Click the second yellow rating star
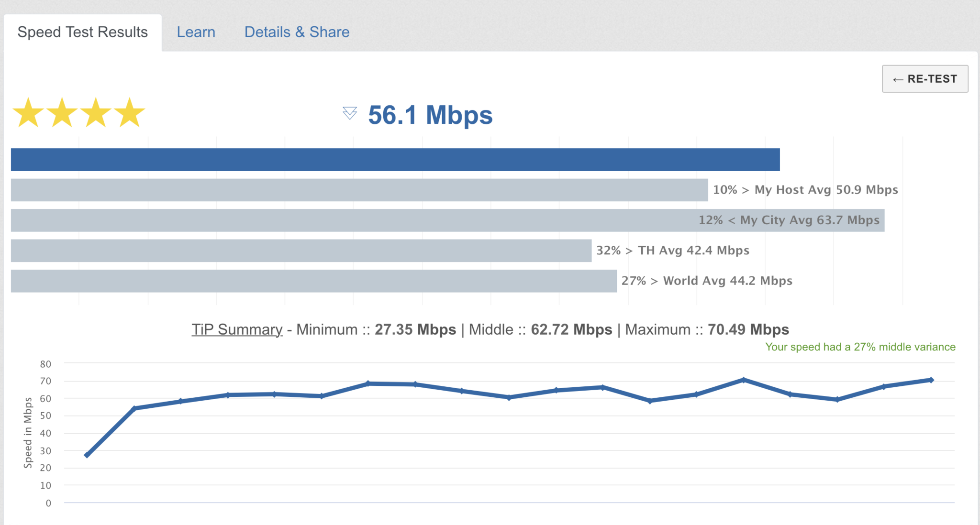980x525 pixels. click(62, 113)
